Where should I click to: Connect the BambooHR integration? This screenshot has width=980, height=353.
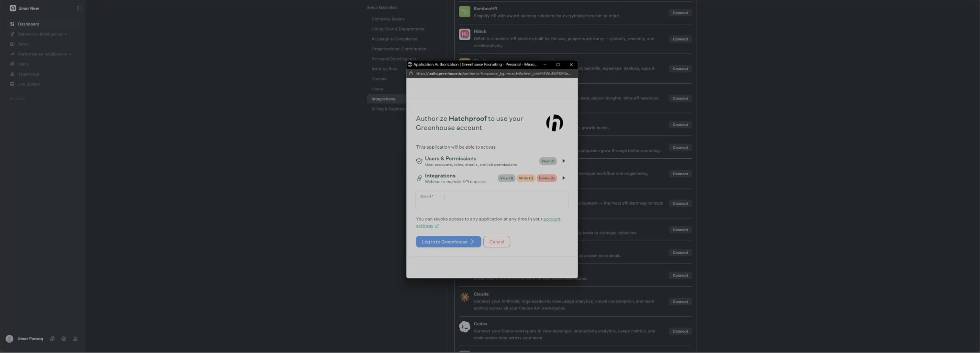point(680,13)
